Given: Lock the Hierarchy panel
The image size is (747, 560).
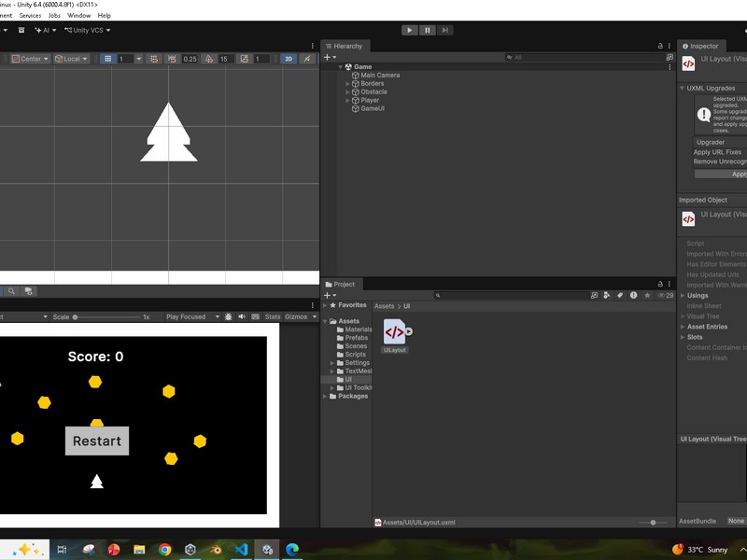Looking at the screenshot, I should [x=660, y=46].
